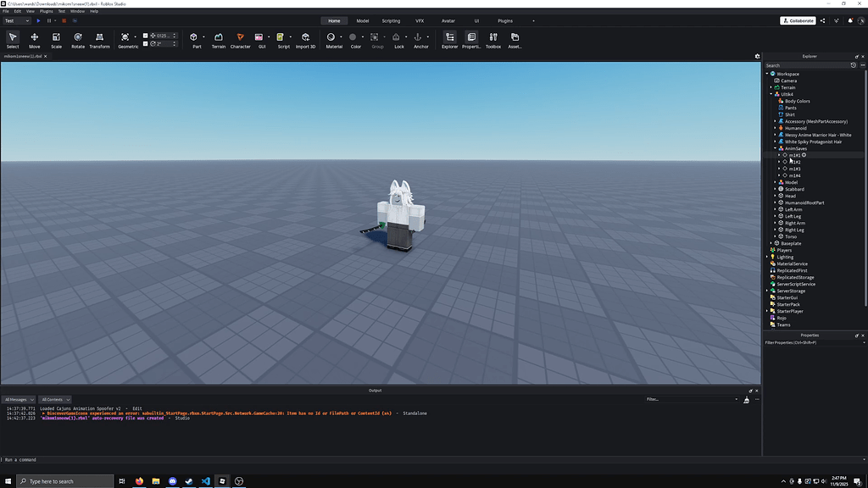This screenshot has width=868, height=488.
Task: Toggle the Toolbox panel
Action: [x=492, y=38]
